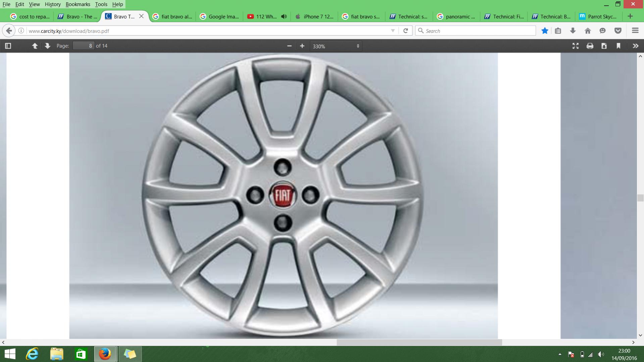Go to next PDF page arrow
Image resolution: width=644 pixels, height=362 pixels.
click(x=47, y=46)
